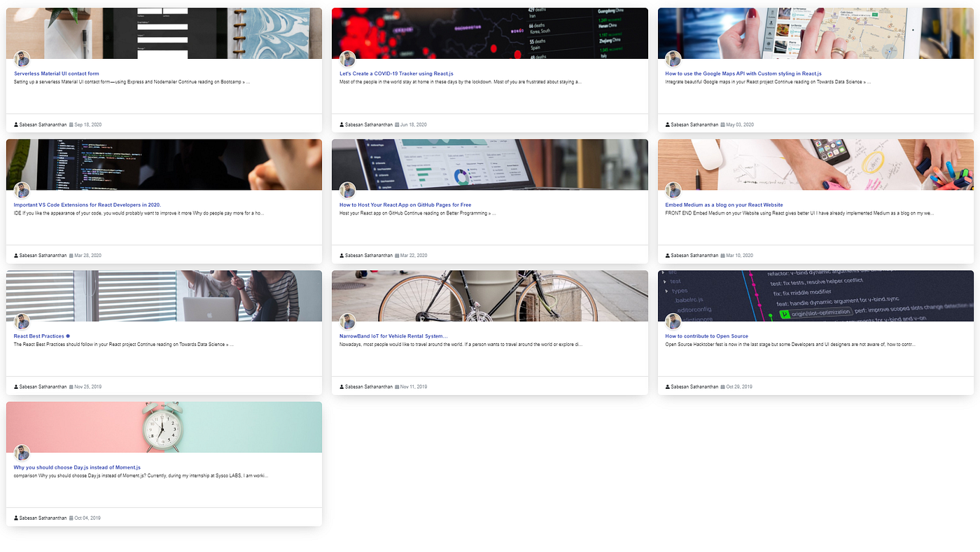
Task: Click excerpt starting 'FRONT END Embed Medium'
Action: 799,213
